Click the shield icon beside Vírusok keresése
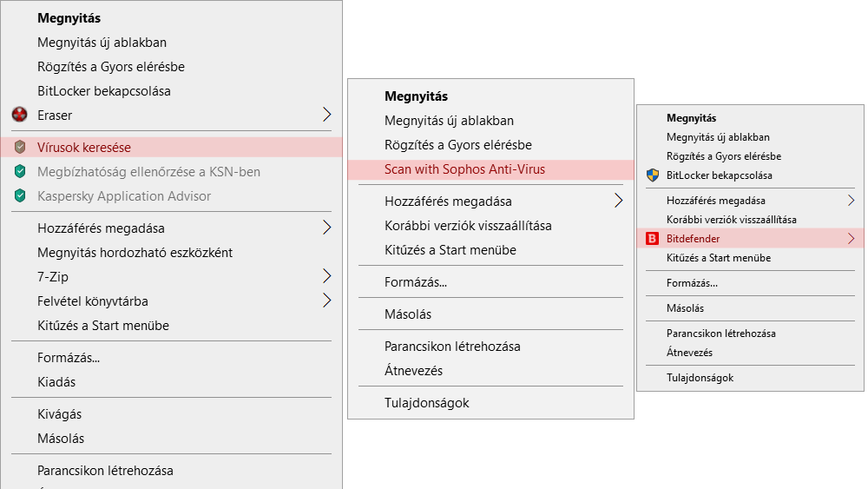Screen dimensions: 868x489 point(20,147)
